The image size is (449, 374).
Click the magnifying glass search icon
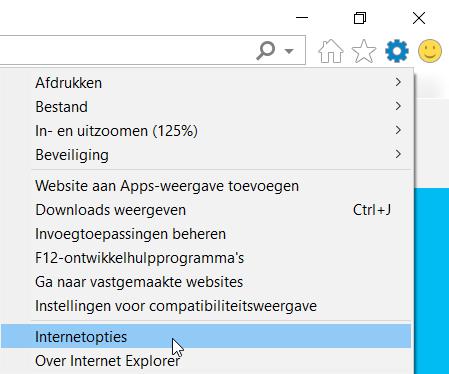click(x=266, y=51)
